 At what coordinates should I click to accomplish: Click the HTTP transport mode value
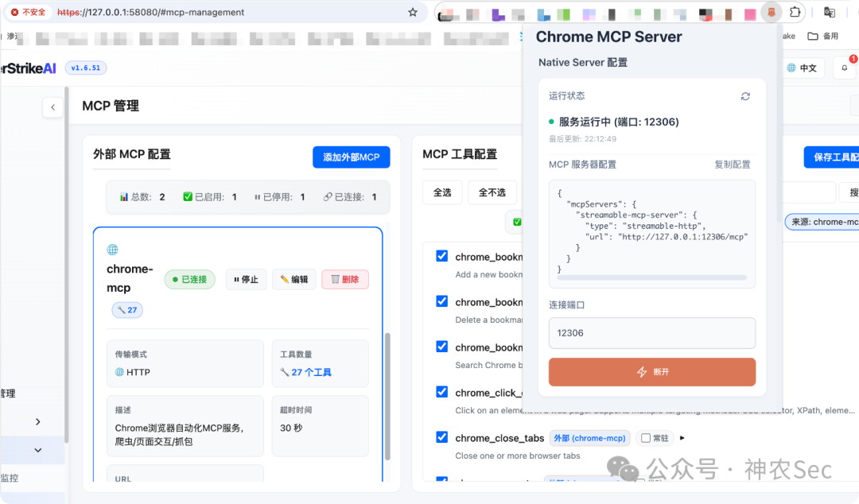(133, 373)
